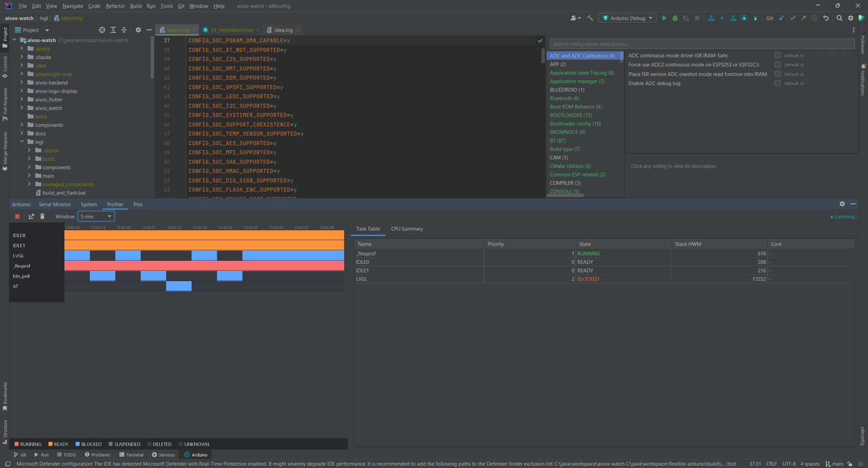868x468 pixels.
Task: Click the search config name input field
Action: (702, 44)
